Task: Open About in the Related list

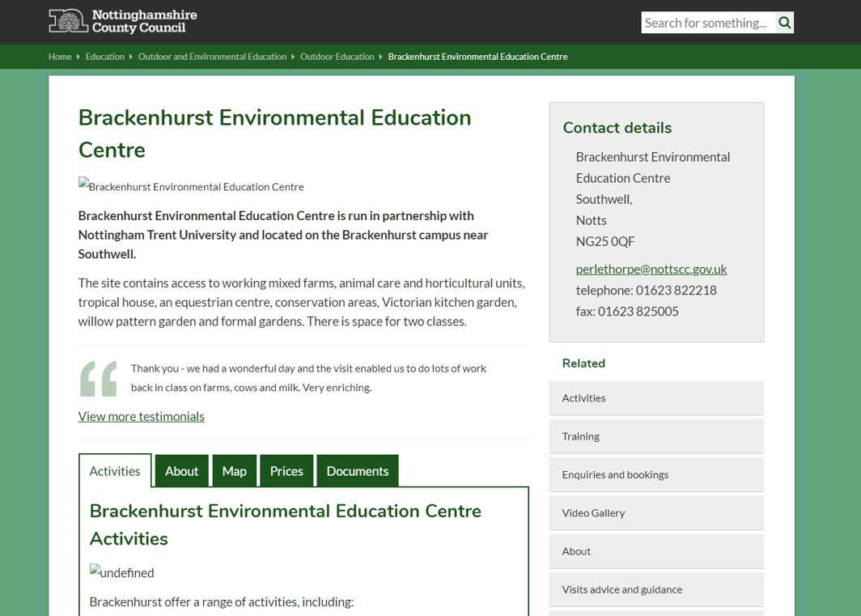Action: coord(656,551)
